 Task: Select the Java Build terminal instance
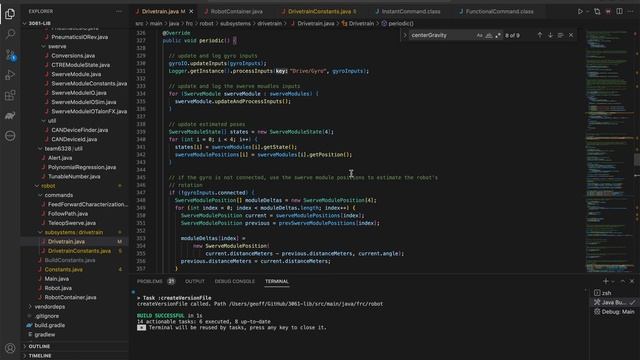pos(614,302)
